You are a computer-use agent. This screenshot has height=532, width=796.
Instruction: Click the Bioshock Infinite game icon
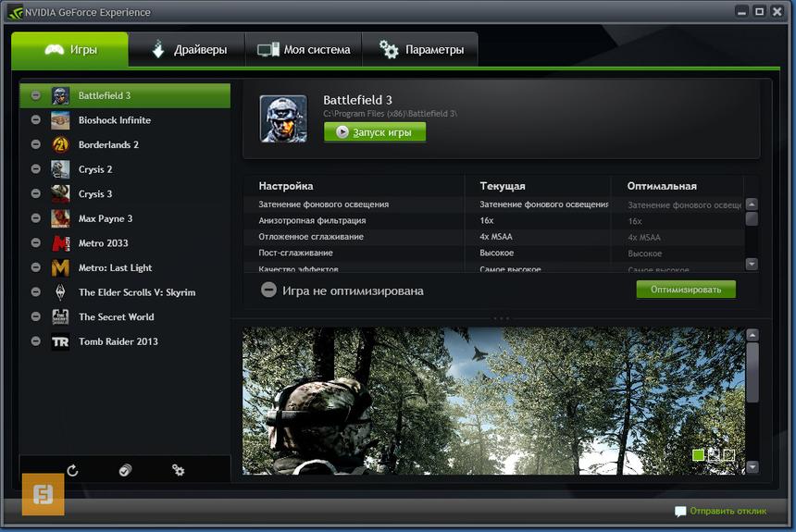coord(60,120)
